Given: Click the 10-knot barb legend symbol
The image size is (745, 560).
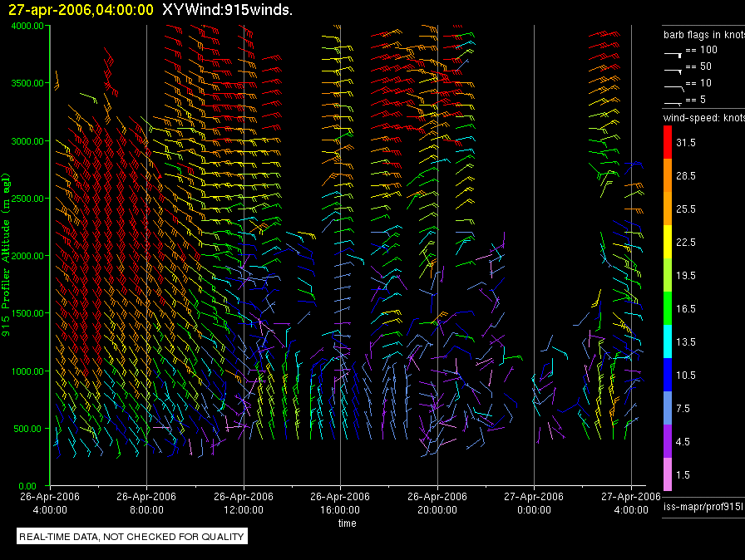Looking at the screenshot, I should click(x=673, y=86).
